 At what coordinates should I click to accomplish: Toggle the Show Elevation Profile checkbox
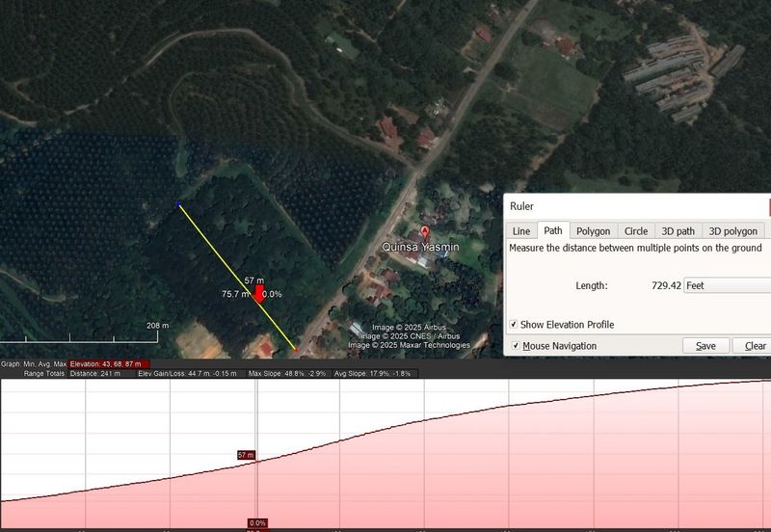click(514, 325)
